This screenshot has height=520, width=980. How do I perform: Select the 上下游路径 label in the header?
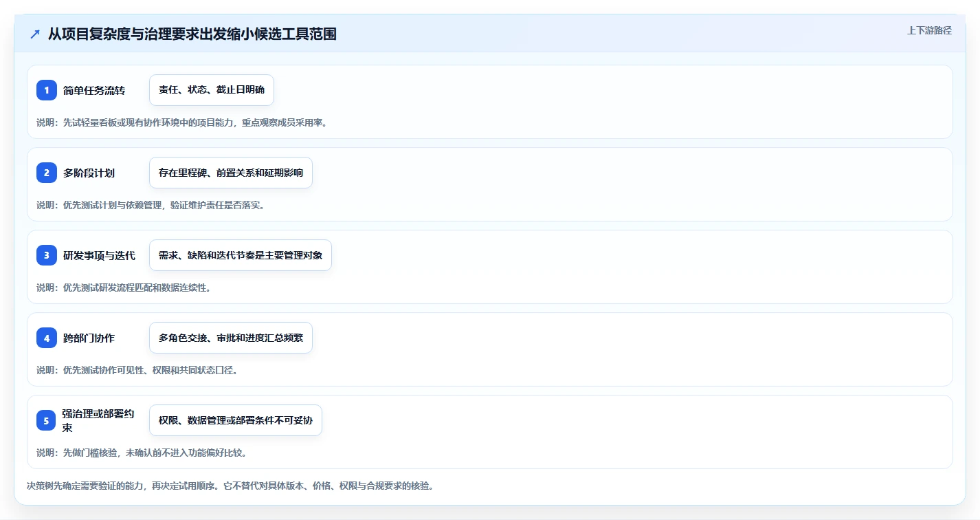tap(929, 30)
